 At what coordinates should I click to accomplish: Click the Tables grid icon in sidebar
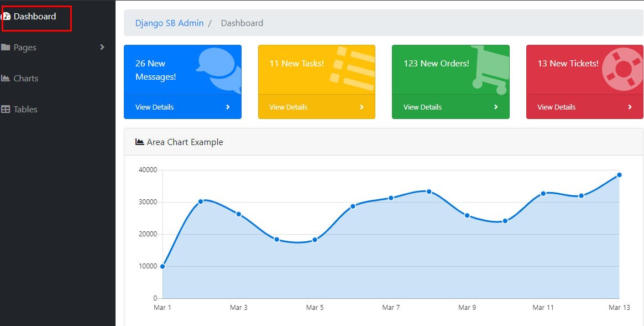tap(6, 110)
